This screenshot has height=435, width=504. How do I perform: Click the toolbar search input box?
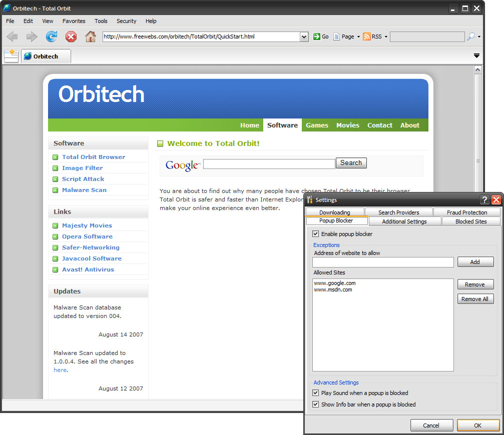427,36
